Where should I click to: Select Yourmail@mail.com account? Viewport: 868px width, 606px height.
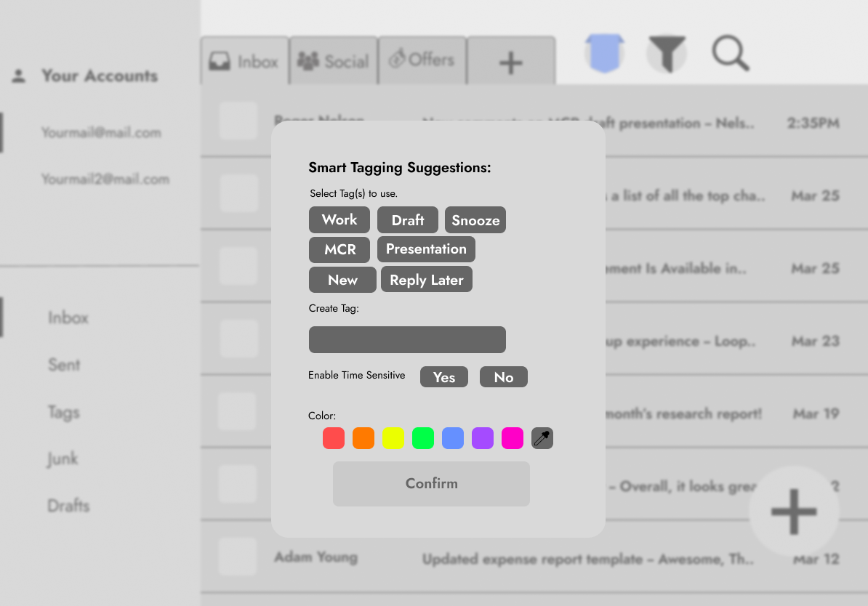coord(101,133)
